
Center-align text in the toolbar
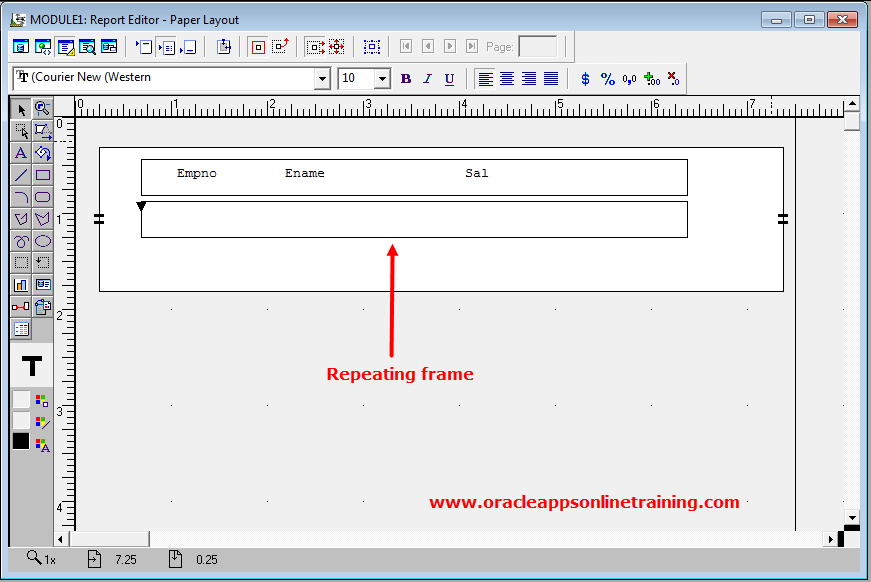click(508, 79)
